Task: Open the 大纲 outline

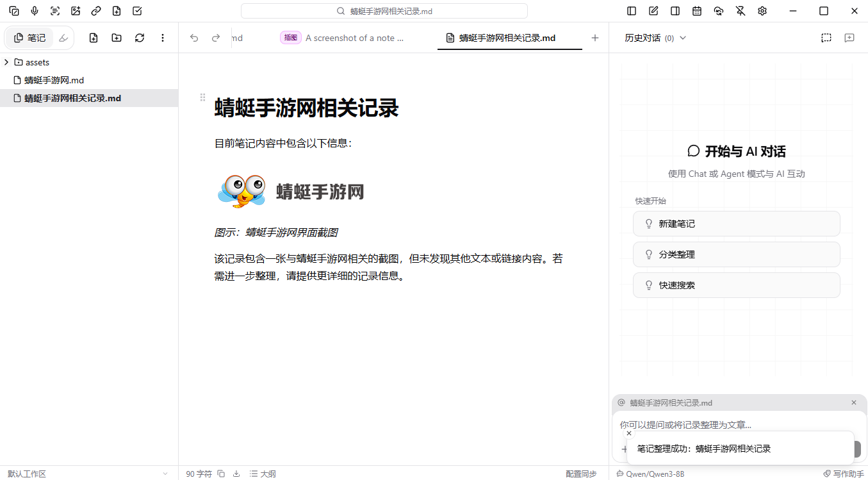Action: click(263, 474)
